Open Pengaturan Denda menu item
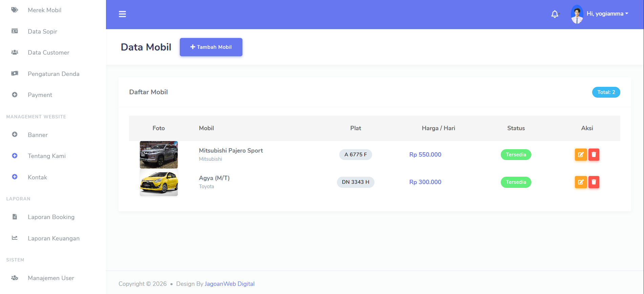This screenshot has height=294, width=644. [53, 74]
